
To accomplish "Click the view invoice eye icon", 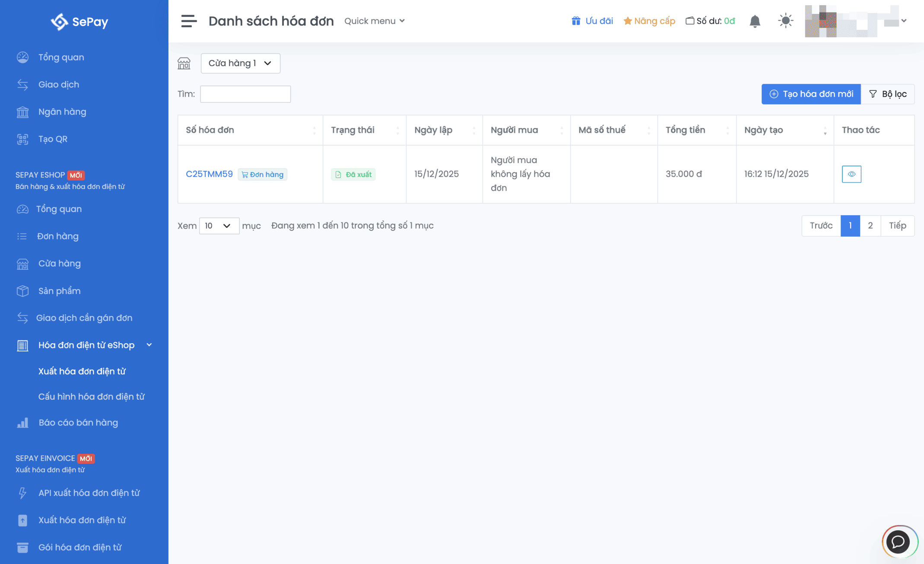I will [x=851, y=174].
